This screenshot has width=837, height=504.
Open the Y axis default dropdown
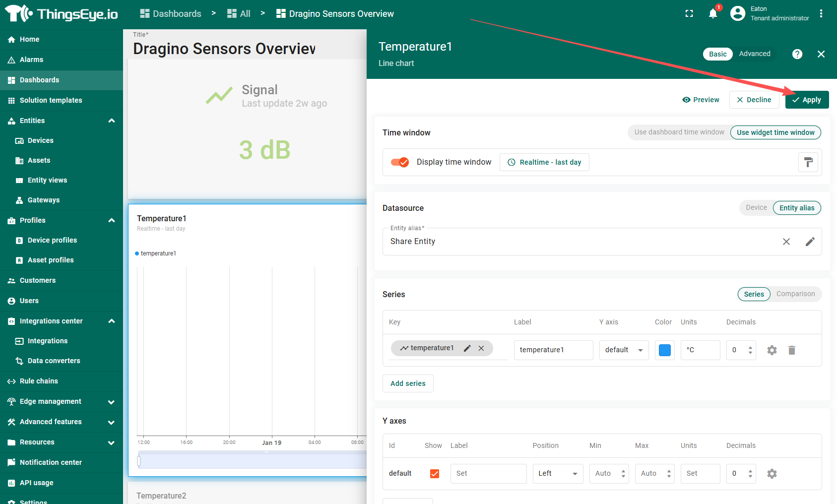[x=624, y=350]
